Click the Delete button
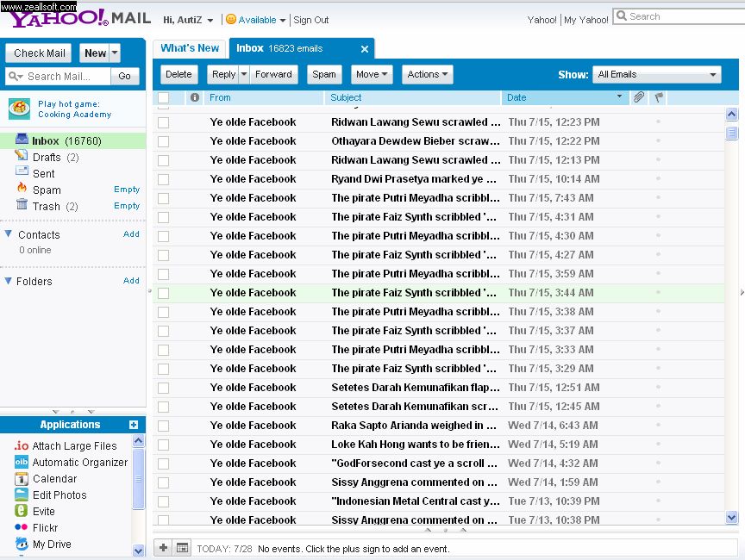The image size is (745, 560). [x=178, y=74]
